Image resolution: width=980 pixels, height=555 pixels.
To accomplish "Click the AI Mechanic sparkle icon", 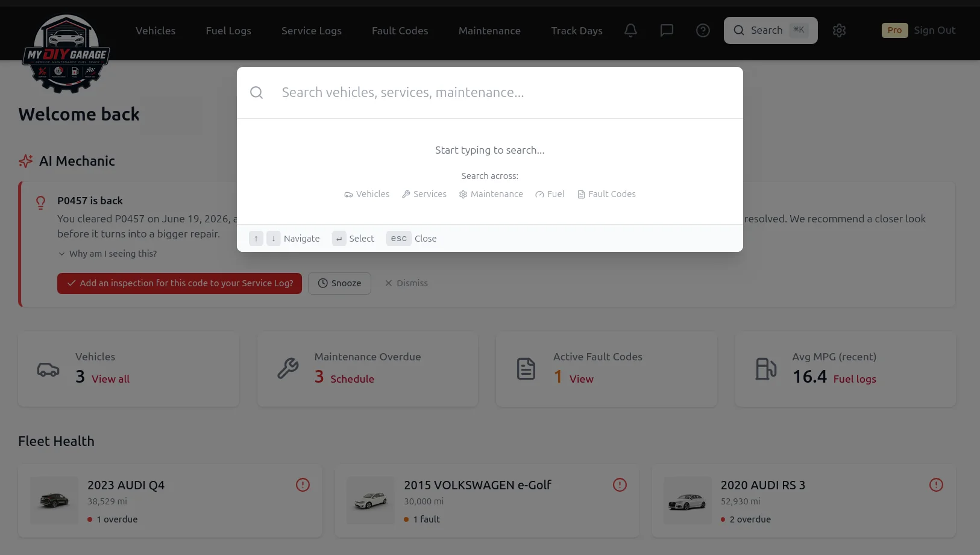I will point(25,161).
